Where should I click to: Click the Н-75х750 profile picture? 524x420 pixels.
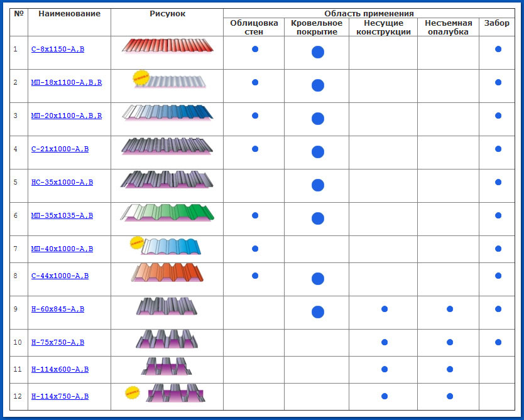[x=166, y=339]
